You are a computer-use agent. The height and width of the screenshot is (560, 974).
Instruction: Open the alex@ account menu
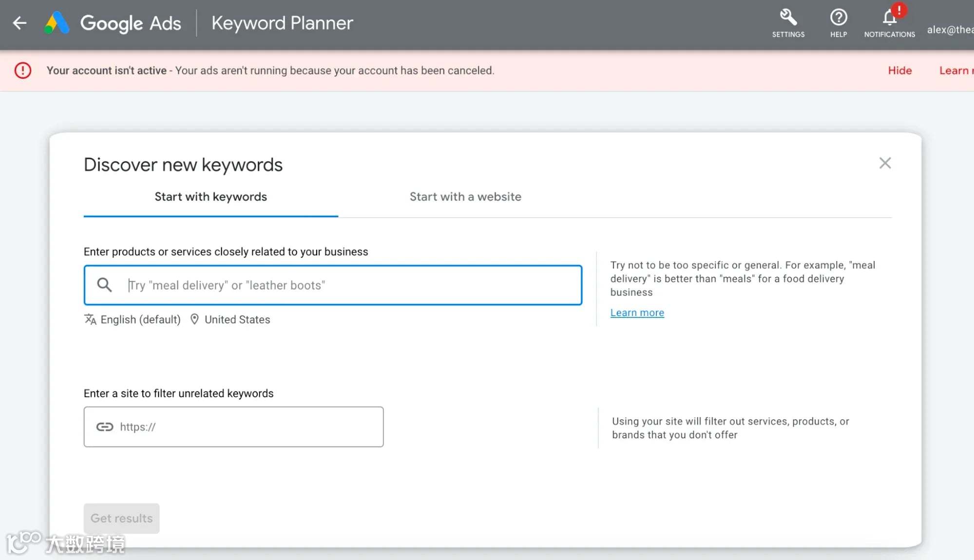tap(949, 30)
